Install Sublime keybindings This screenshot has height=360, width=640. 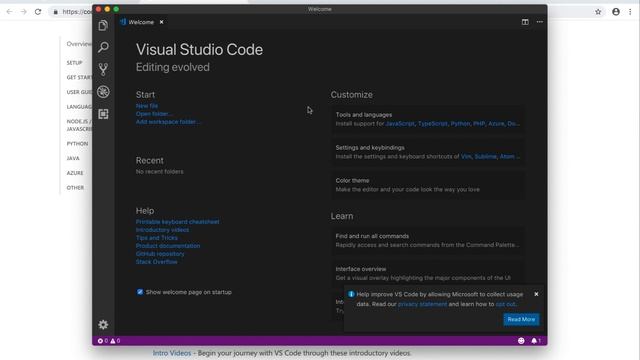pos(485,156)
